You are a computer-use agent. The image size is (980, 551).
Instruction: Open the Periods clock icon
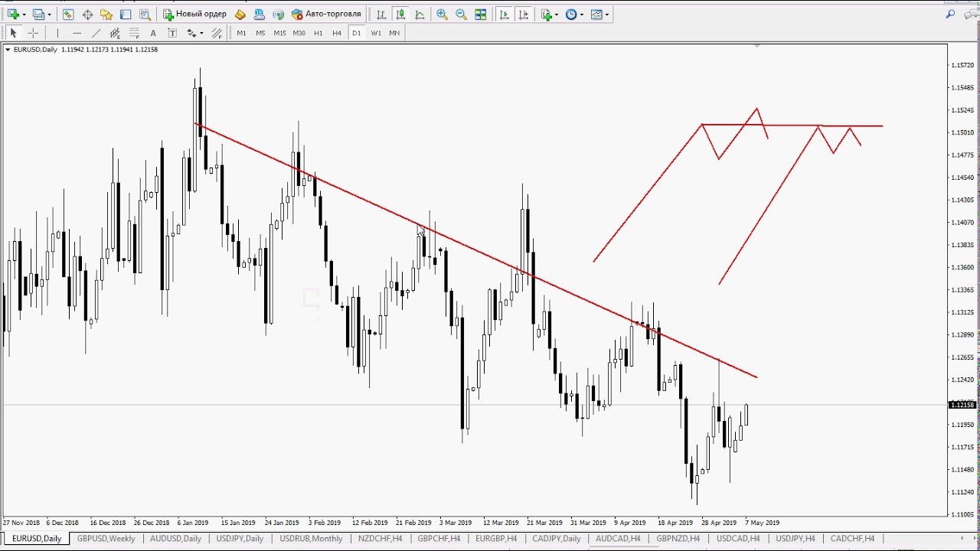571,15
